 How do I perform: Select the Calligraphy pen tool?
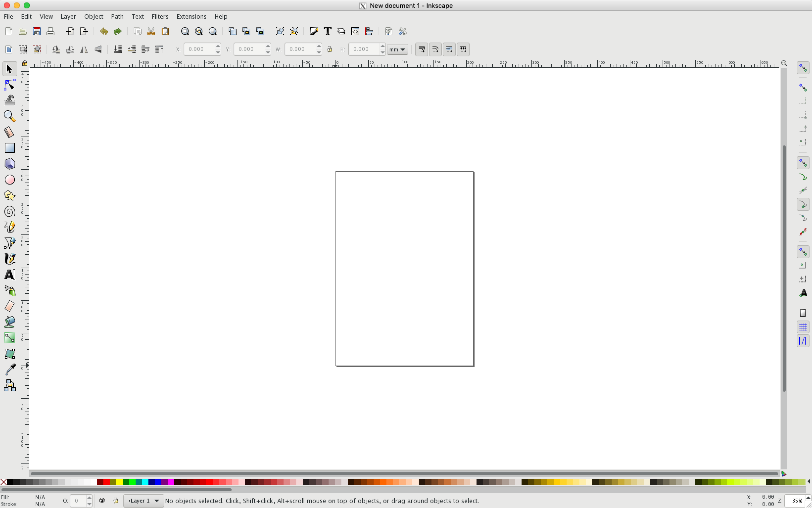click(9, 259)
